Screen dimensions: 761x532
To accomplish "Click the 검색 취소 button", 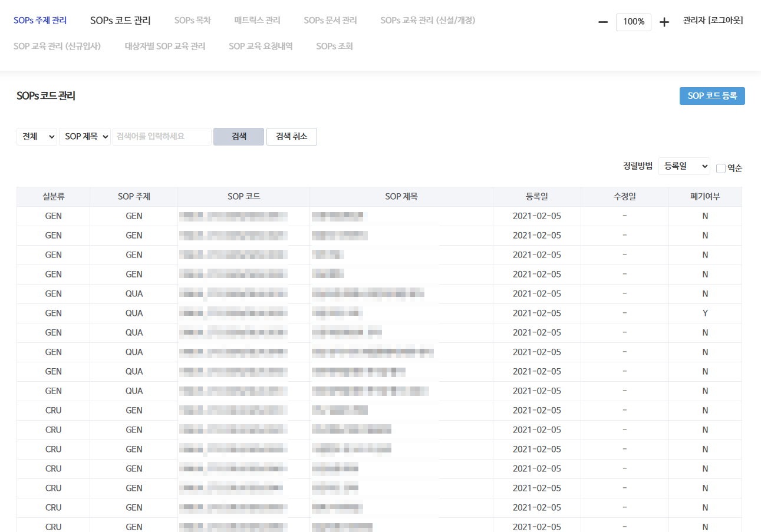I will click(291, 137).
